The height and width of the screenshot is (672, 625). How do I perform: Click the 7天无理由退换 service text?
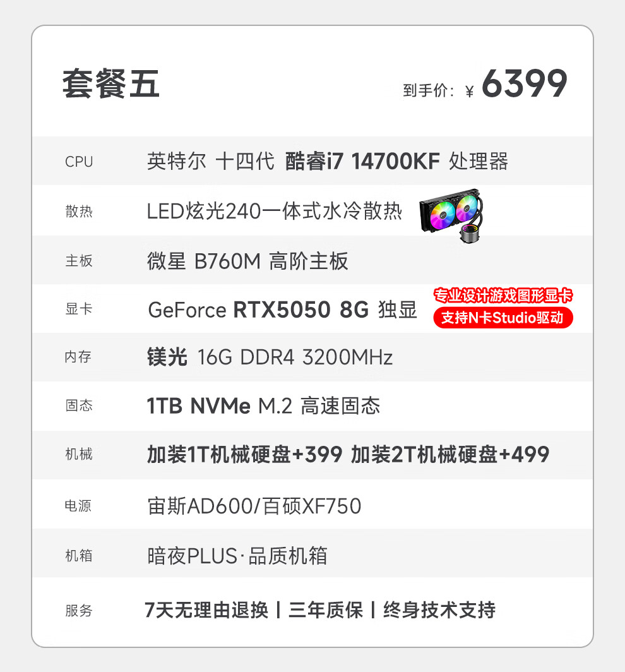click(206, 610)
